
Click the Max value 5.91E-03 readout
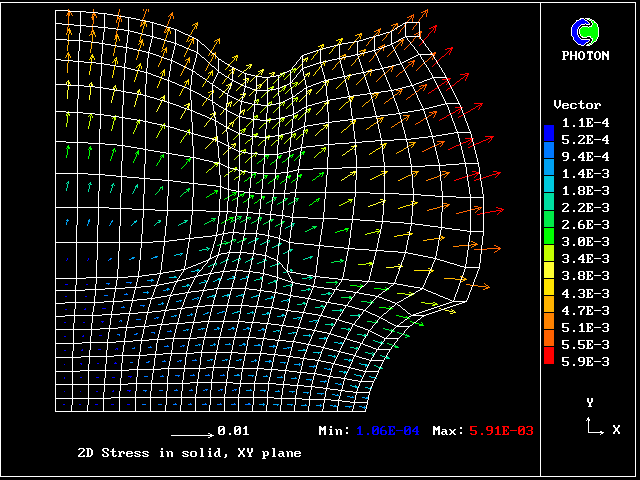pyautogui.click(x=502, y=431)
